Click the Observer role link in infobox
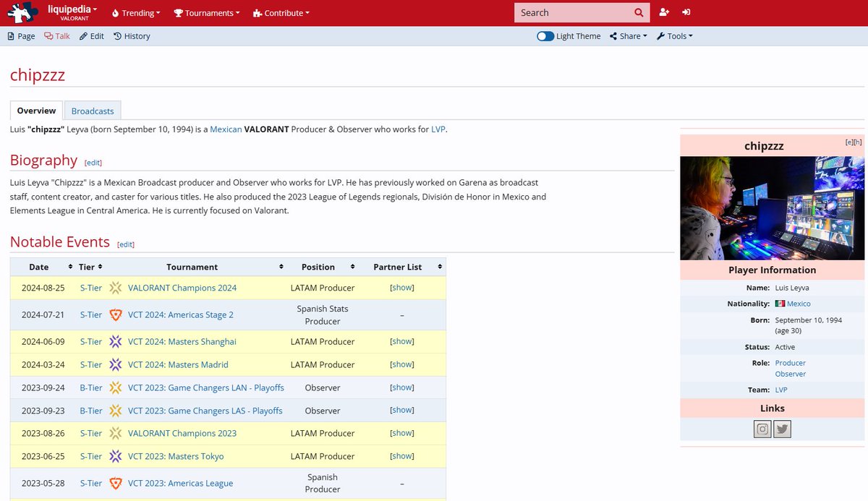Image resolution: width=868 pixels, height=501 pixels. coord(790,374)
